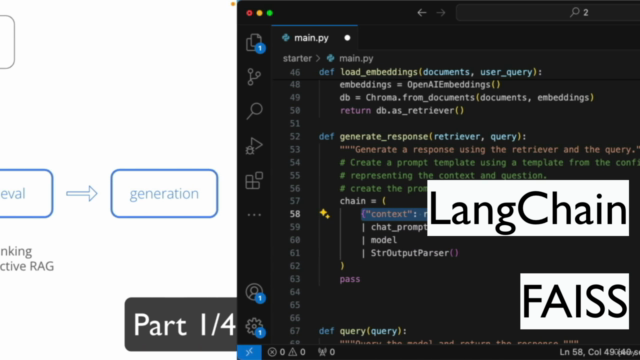640x360 pixels.
Task: Open errors and warnings problems indicator
Action: [x=286, y=352]
